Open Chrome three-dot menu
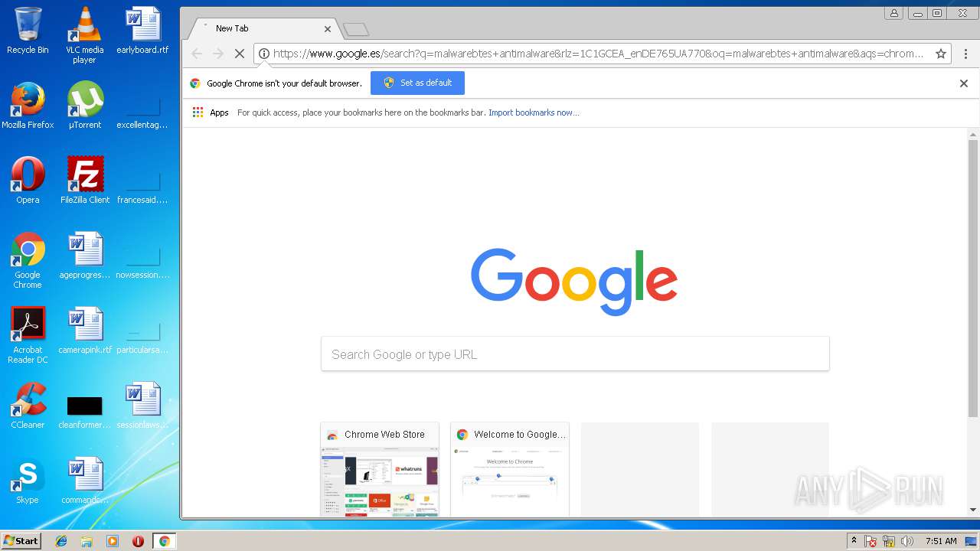Screen dimensions: 980x551 click(965, 54)
